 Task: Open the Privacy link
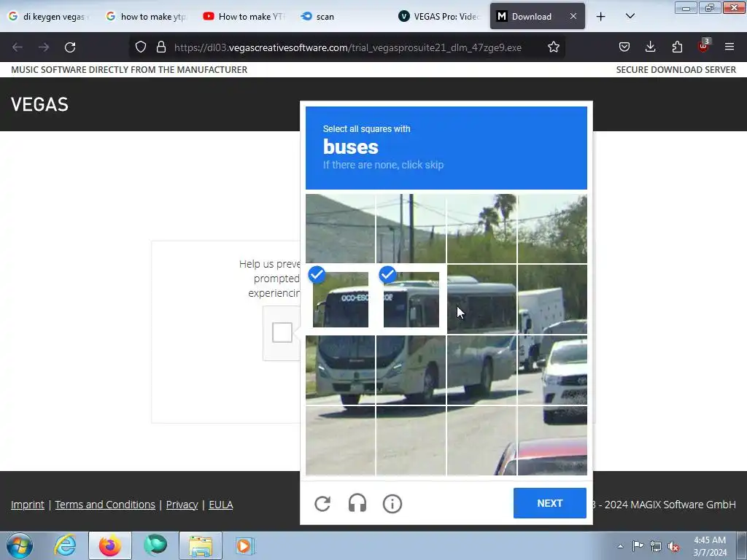[182, 505]
